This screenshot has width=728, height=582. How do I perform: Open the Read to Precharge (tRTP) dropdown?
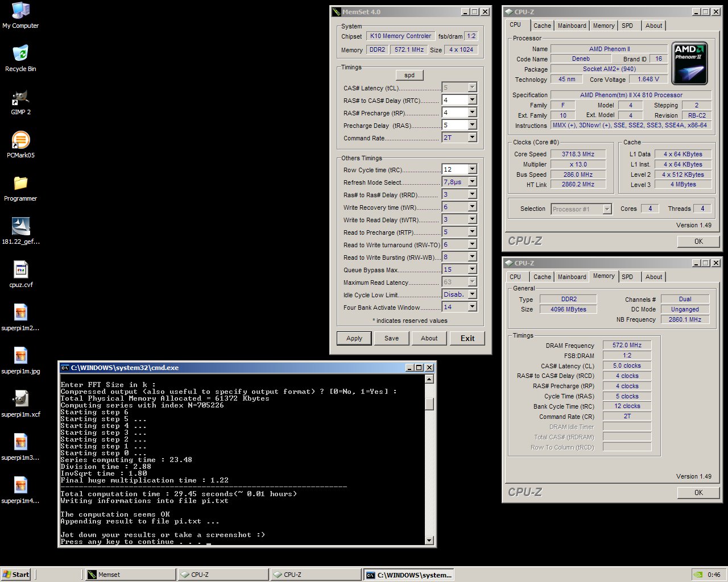(x=472, y=232)
